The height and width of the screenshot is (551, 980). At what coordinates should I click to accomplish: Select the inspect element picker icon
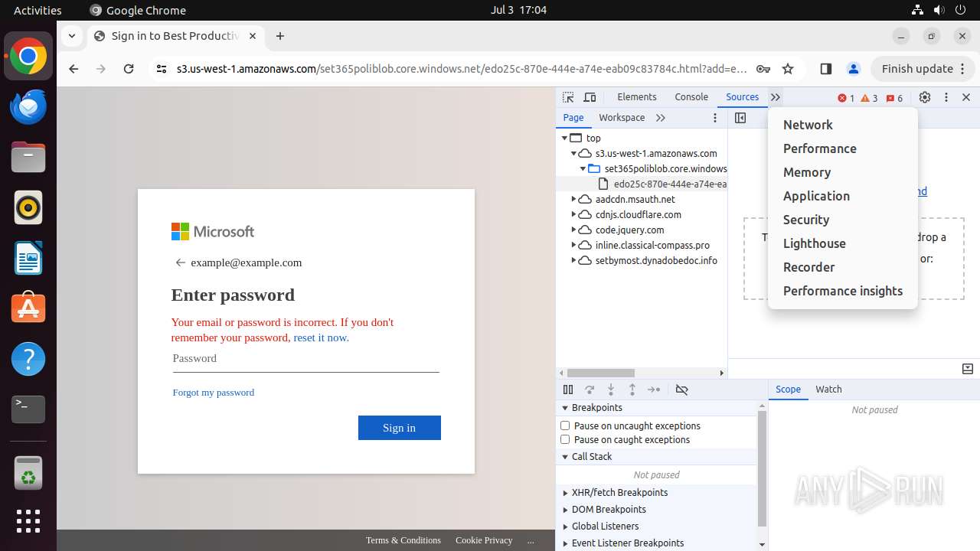[568, 97]
